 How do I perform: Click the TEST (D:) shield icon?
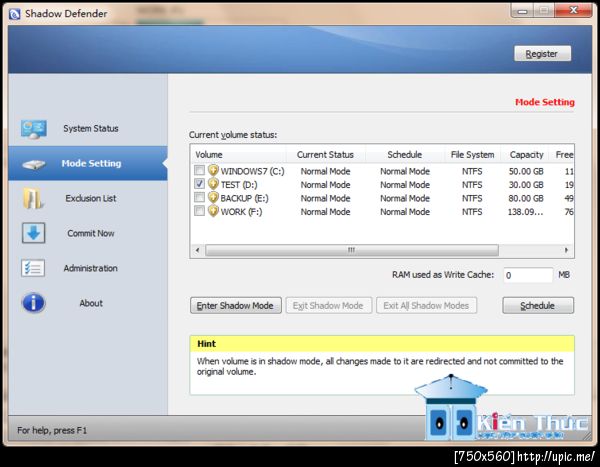pos(213,184)
